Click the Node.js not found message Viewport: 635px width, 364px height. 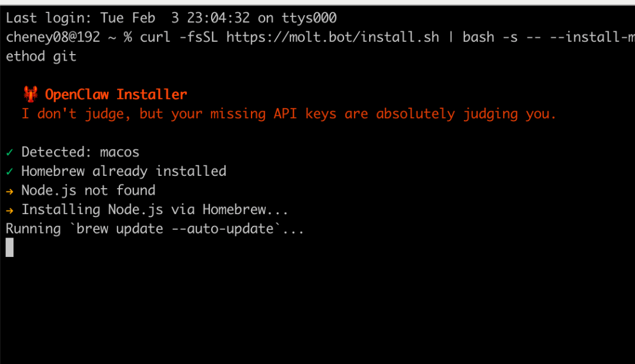88,191
